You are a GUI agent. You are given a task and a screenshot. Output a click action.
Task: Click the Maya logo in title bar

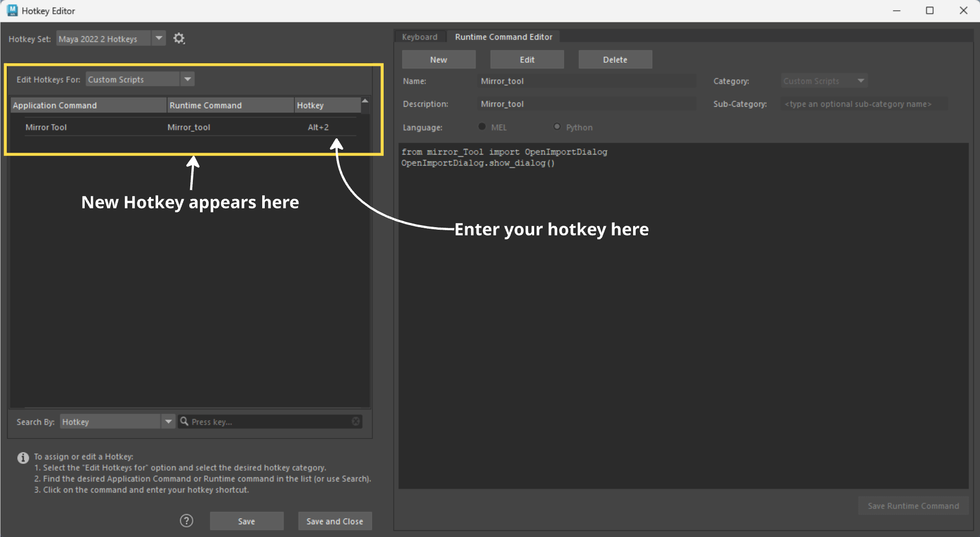12,11
